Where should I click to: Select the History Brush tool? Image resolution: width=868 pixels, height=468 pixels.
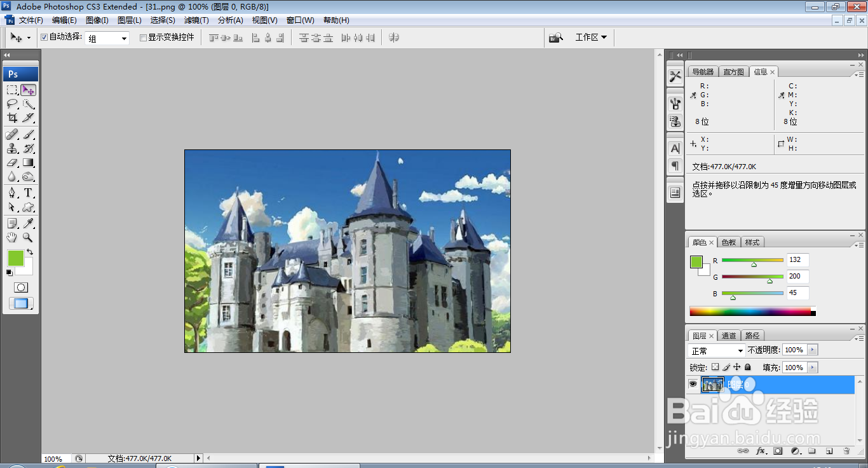[28, 148]
